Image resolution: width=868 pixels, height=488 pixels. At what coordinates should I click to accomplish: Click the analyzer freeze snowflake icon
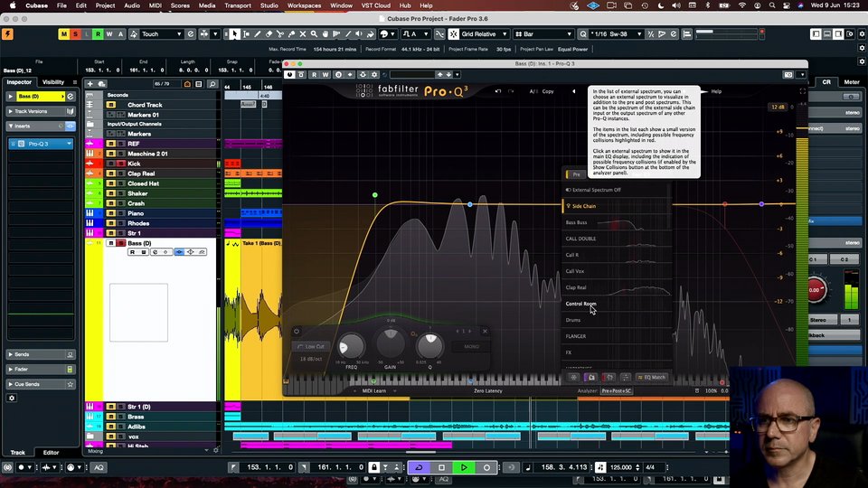[x=574, y=378]
